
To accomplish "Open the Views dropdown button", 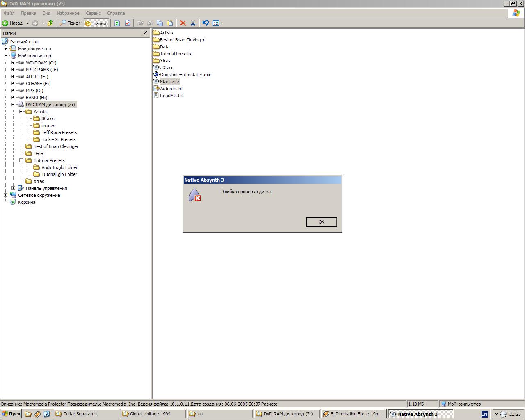I will point(217,23).
